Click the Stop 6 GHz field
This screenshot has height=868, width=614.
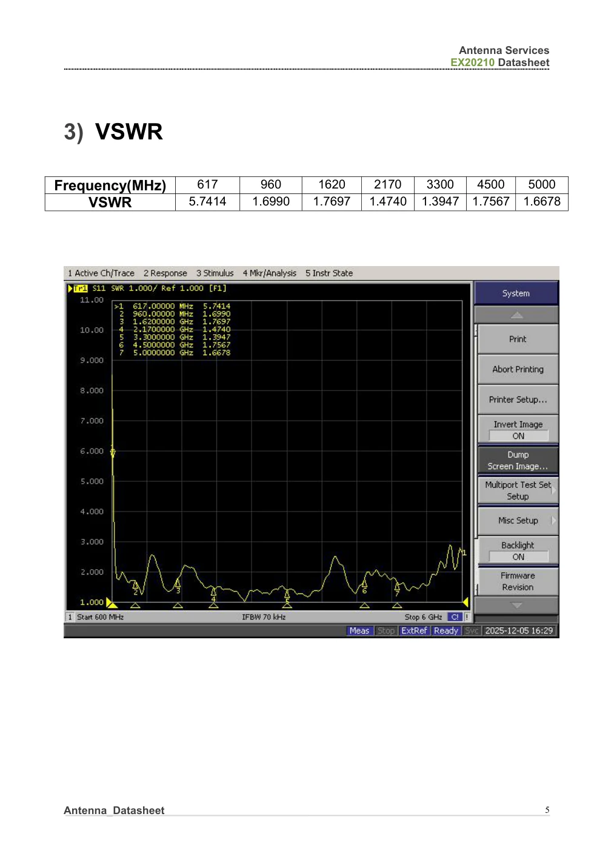pos(423,617)
